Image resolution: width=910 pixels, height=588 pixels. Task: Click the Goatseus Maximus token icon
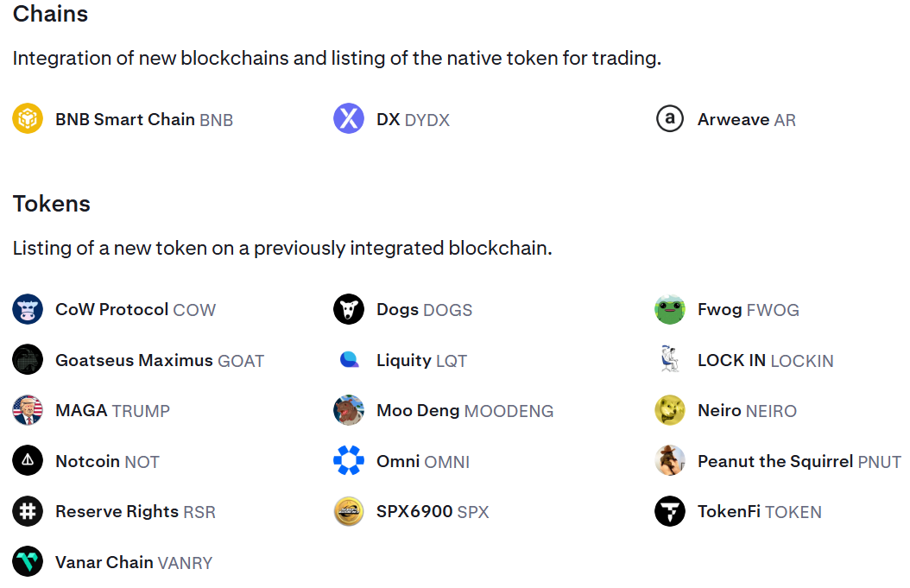(28, 360)
